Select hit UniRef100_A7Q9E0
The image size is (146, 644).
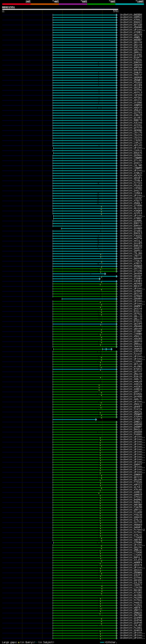click(131, 32)
